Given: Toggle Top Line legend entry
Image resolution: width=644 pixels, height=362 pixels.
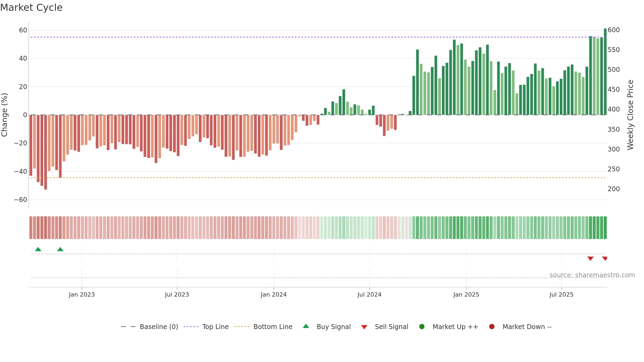Looking at the screenshot, I should (206, 327).
